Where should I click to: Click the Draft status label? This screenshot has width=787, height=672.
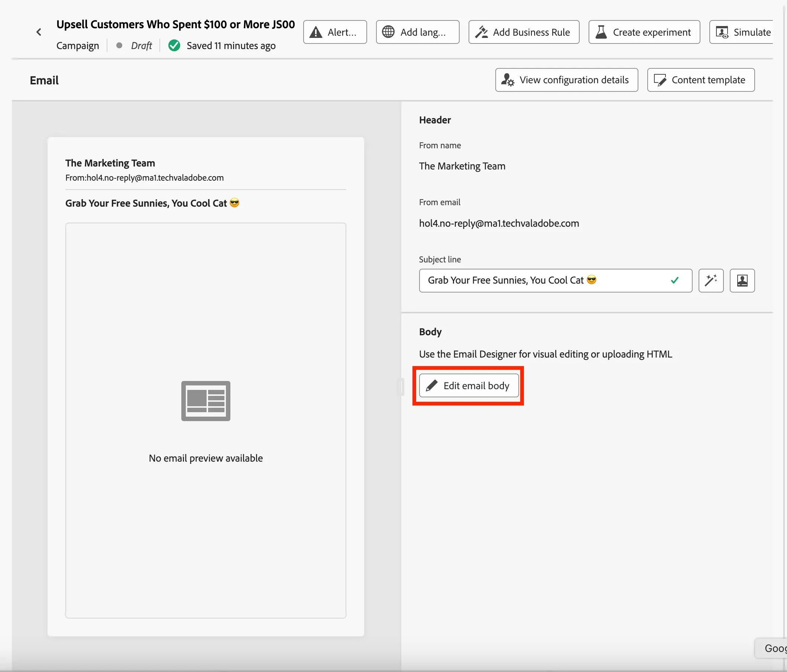tap(141, 46)
